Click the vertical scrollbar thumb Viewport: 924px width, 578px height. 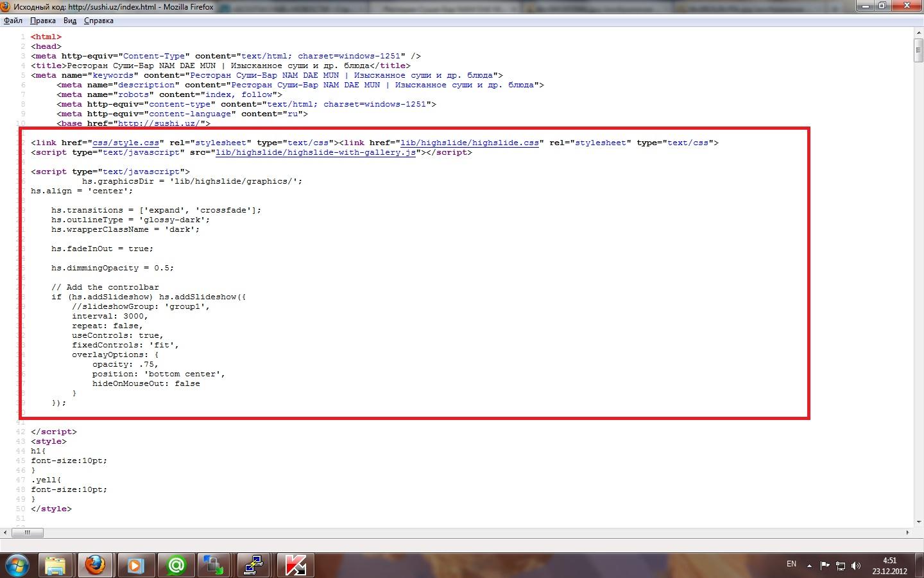918,50
